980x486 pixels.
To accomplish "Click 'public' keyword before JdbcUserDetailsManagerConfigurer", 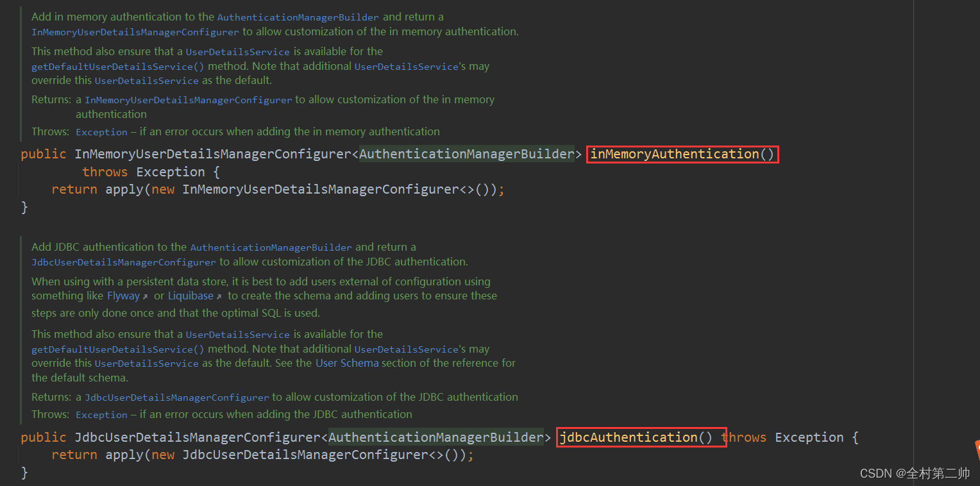I will (44, 437).
